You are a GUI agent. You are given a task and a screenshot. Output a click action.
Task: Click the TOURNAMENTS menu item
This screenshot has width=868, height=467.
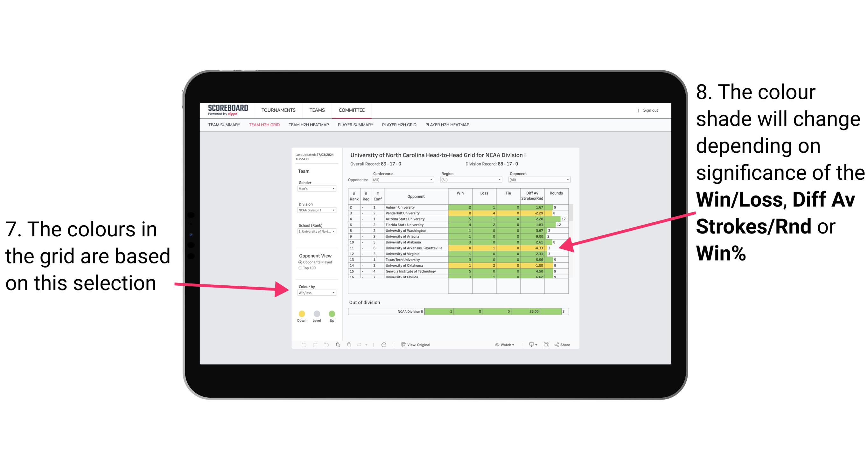click(x=278, y=109)
